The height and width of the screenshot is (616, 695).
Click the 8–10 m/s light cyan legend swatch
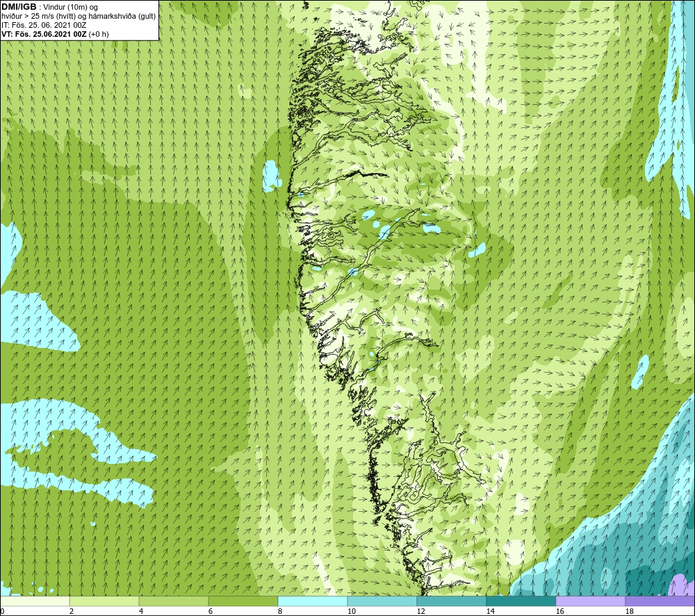pyautogui.click(x=313, y=601)
